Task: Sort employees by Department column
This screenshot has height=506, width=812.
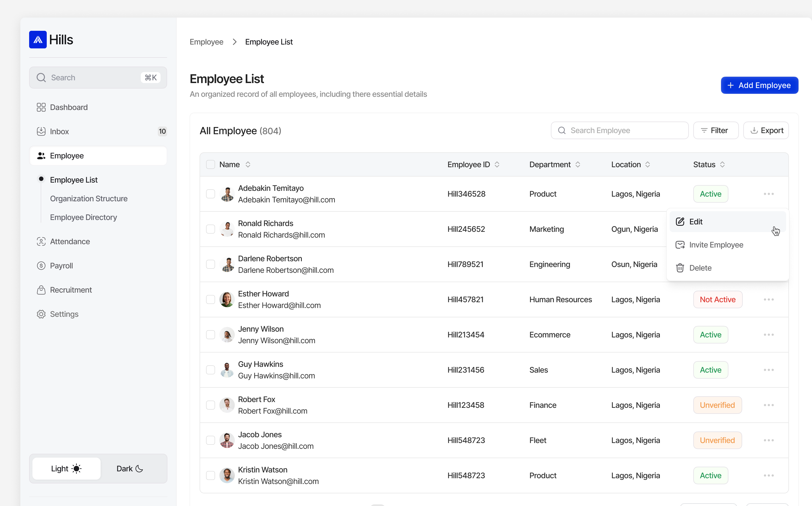Action: point(578,164)
